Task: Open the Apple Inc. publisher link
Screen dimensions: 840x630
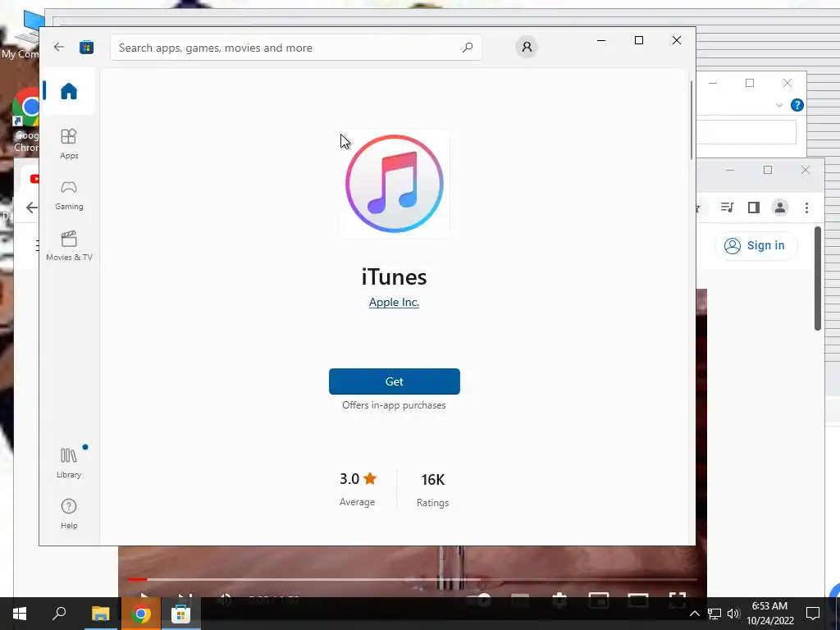Action: (394, 302)
